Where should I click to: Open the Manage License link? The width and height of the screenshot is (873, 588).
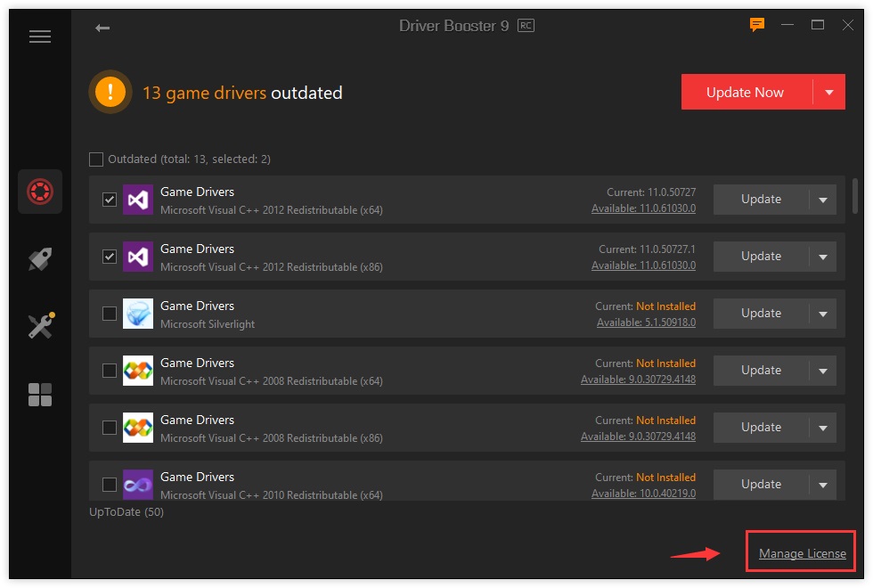tap(803, 553)
